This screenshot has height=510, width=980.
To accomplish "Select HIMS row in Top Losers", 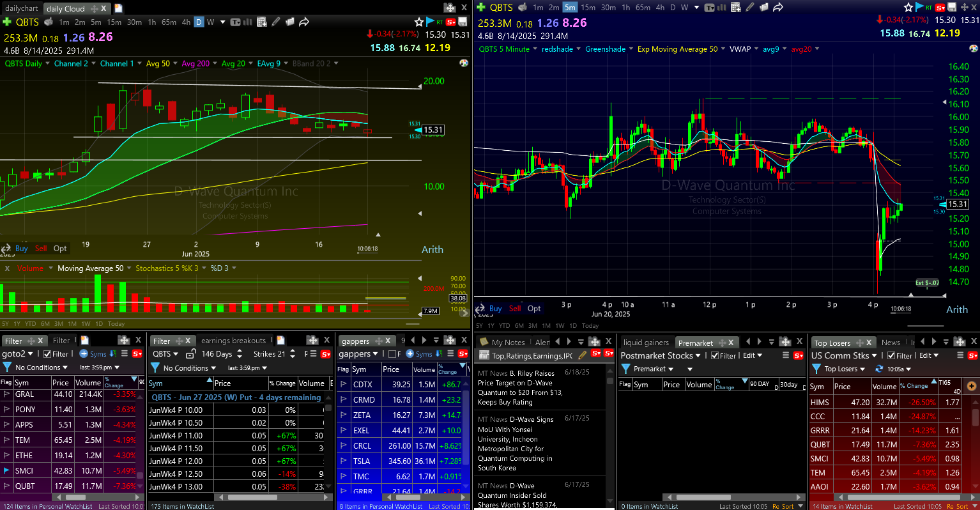I will click(885, 403).
